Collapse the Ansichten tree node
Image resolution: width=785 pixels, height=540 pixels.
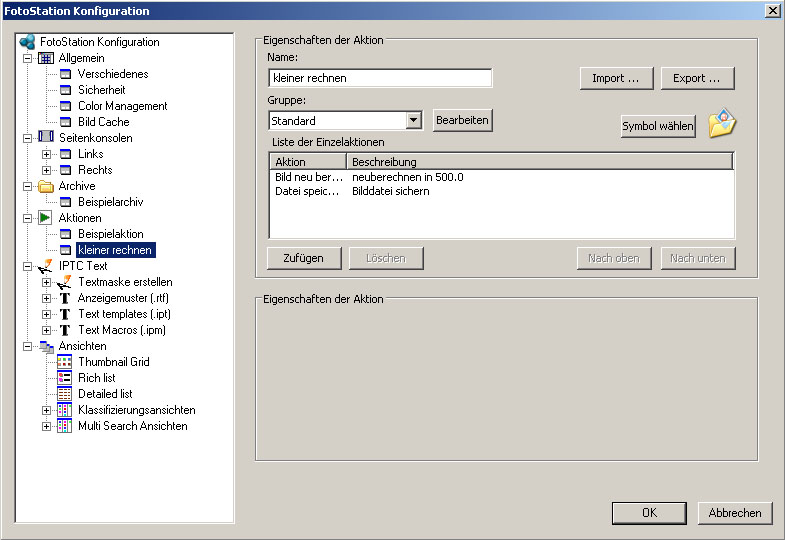pos(28,346)
